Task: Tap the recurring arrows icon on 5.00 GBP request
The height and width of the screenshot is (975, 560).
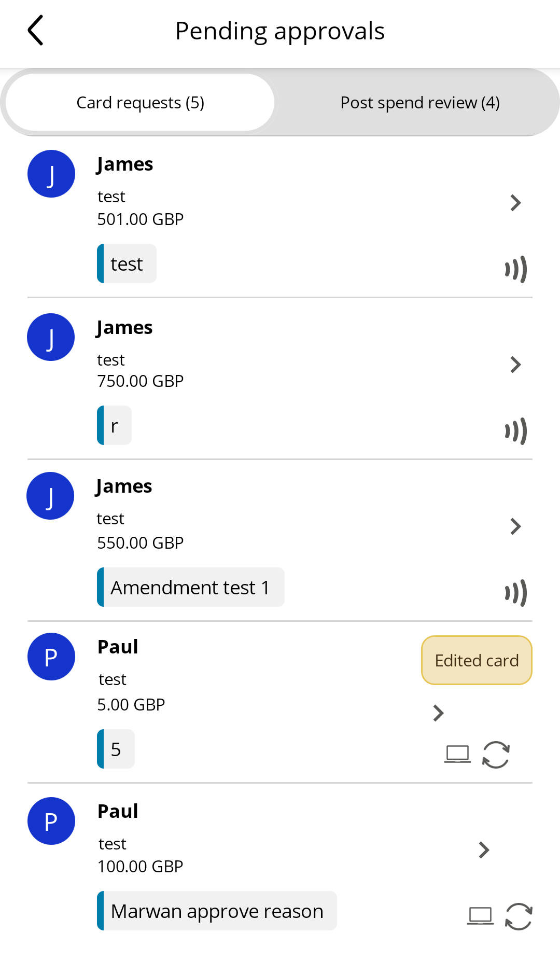Action: coord(496,755)
